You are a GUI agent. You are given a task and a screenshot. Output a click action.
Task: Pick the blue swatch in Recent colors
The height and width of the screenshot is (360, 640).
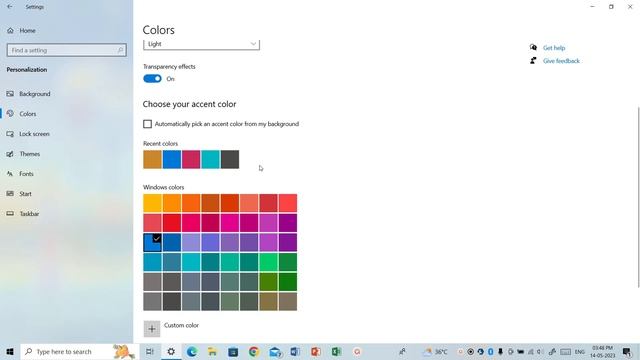pos(172,159)
